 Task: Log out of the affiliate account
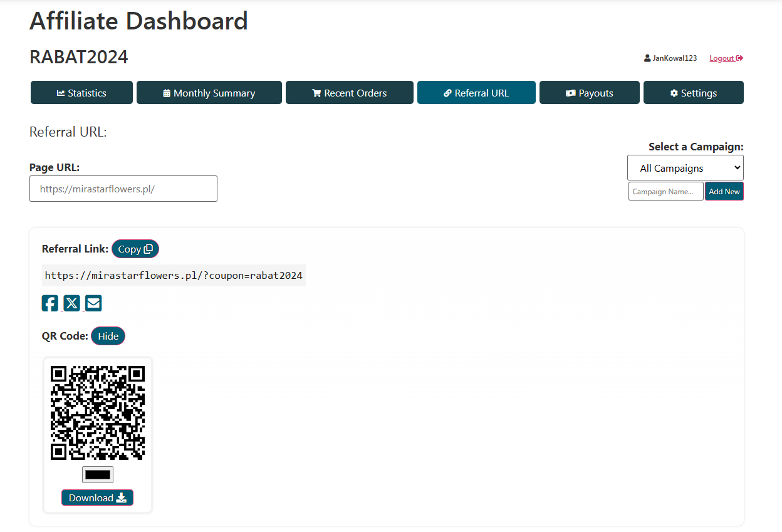click(x=726, y=58)
